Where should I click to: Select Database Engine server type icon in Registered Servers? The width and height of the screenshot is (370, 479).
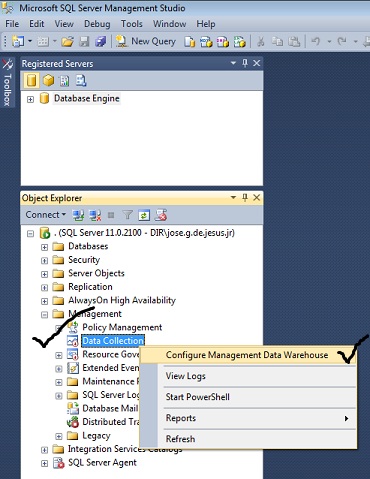[x=31, y=80]
